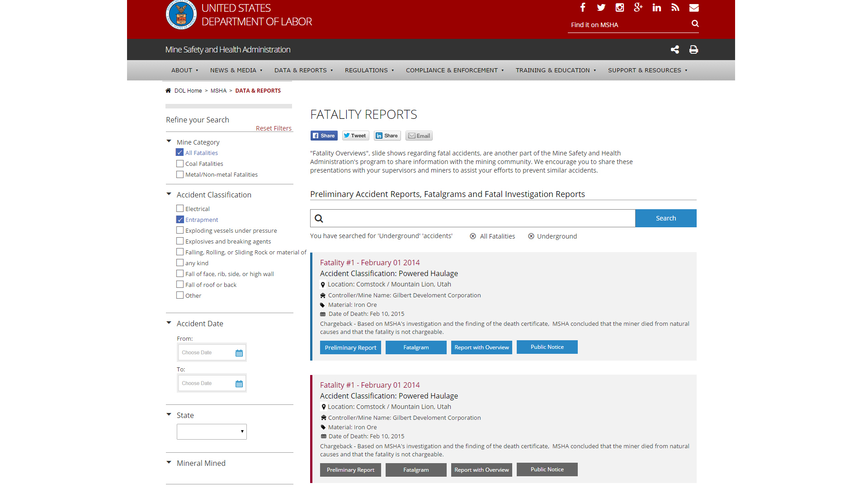Click the site search magnifier icon
868x488 pixels.
click(x=695, y=23)
